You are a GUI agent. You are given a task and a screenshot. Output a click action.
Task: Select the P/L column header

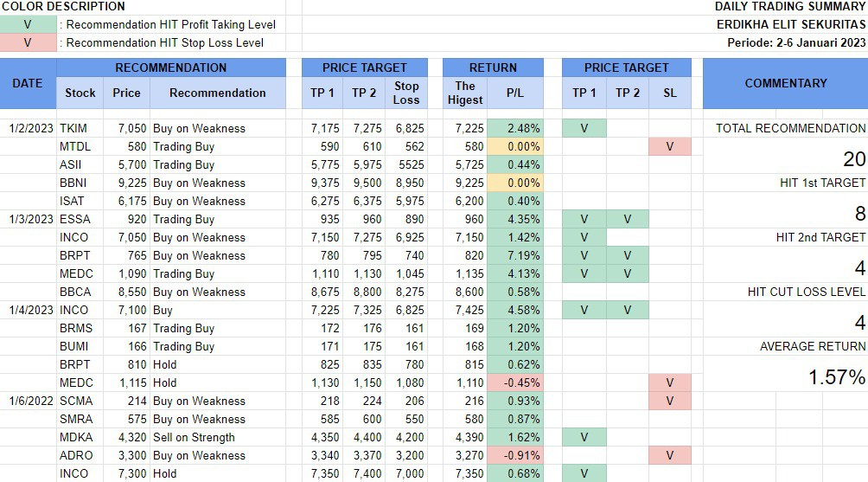514,93
